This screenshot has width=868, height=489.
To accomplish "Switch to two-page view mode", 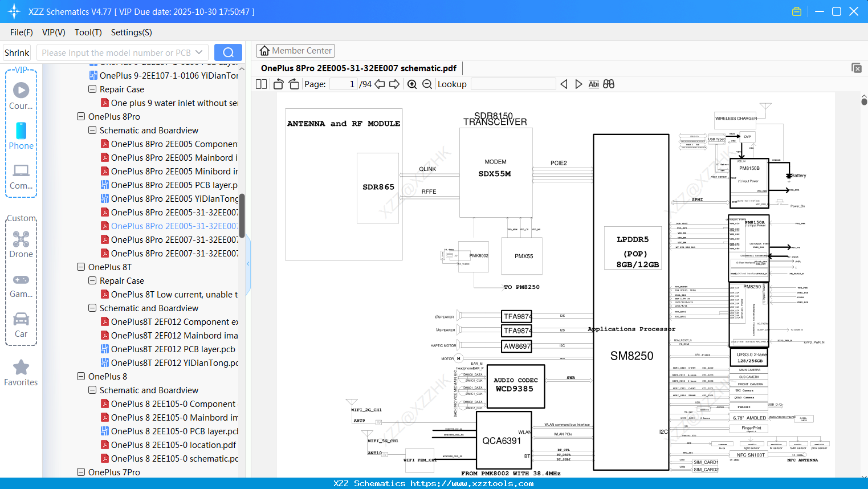I will click(260, 84).
